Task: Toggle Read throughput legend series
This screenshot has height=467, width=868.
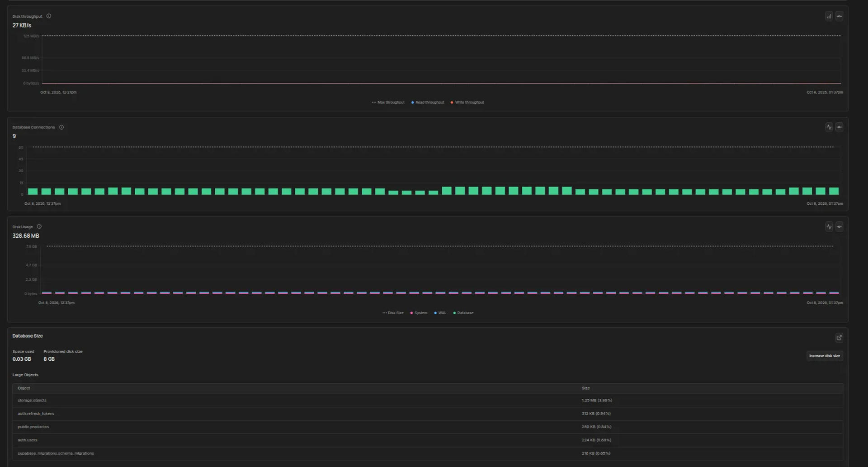Action: pyautogui.click(x=428, y=102)
